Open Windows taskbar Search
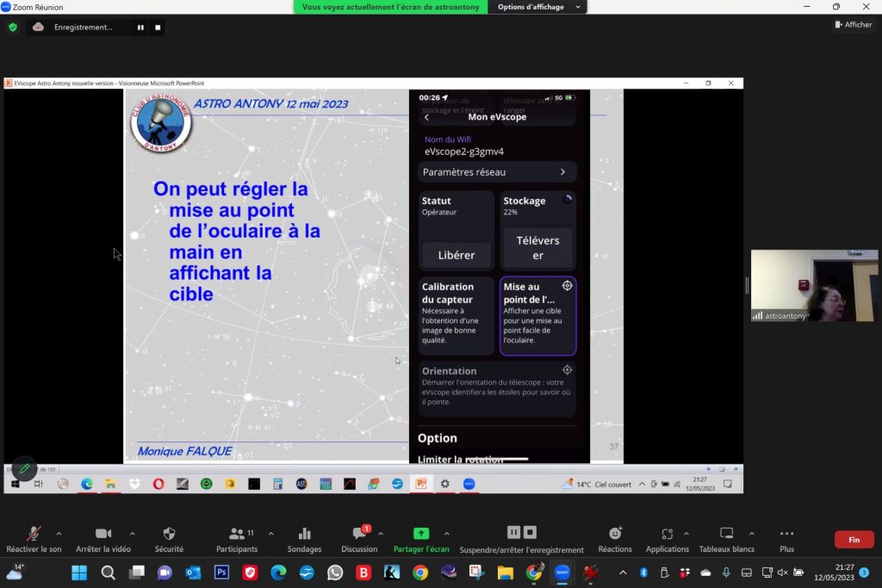The image size is (882, 588). (x=108, y=573)
